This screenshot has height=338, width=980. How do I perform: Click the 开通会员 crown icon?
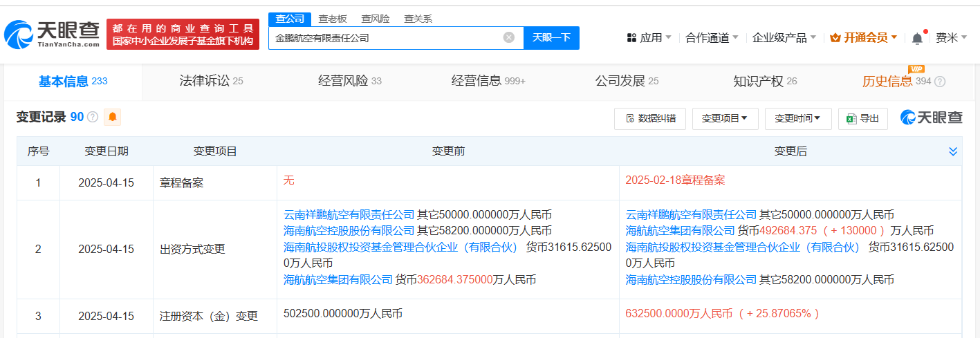pos(835,37)
